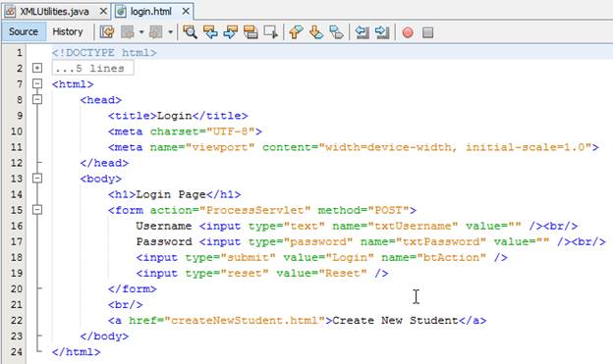Stop Macro Recording with gray square
Screen dimensions: 613x364
point(427,32)
